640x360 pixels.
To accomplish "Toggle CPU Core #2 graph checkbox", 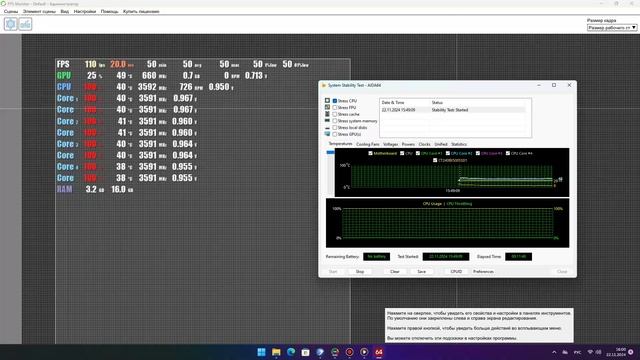I will [x=448, y=153].
